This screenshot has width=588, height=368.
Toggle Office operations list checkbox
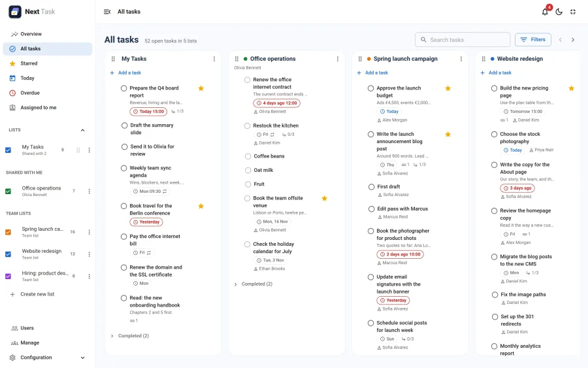(8, 192)
